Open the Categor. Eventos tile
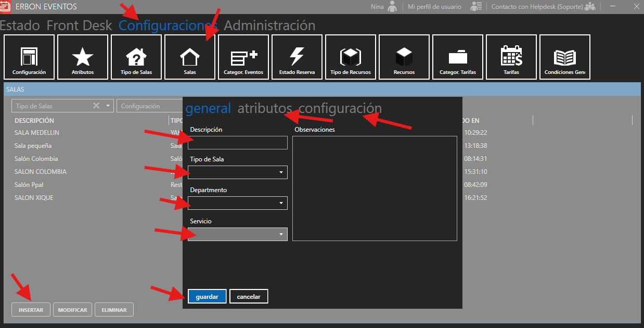 click(x=243, y=57)
